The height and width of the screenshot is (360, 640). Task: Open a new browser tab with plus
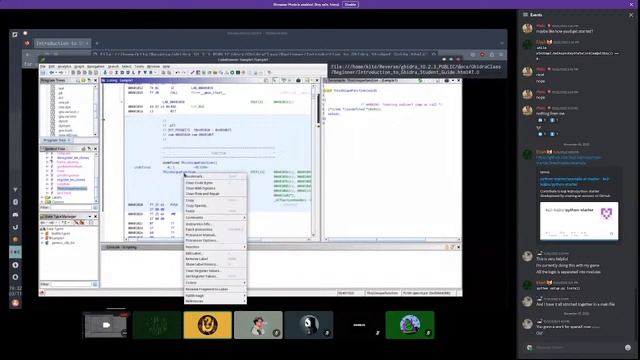coord(97,43)
